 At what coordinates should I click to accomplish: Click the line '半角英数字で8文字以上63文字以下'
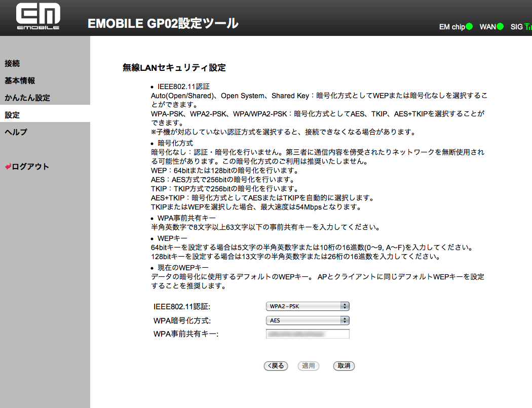click(266, 227)
